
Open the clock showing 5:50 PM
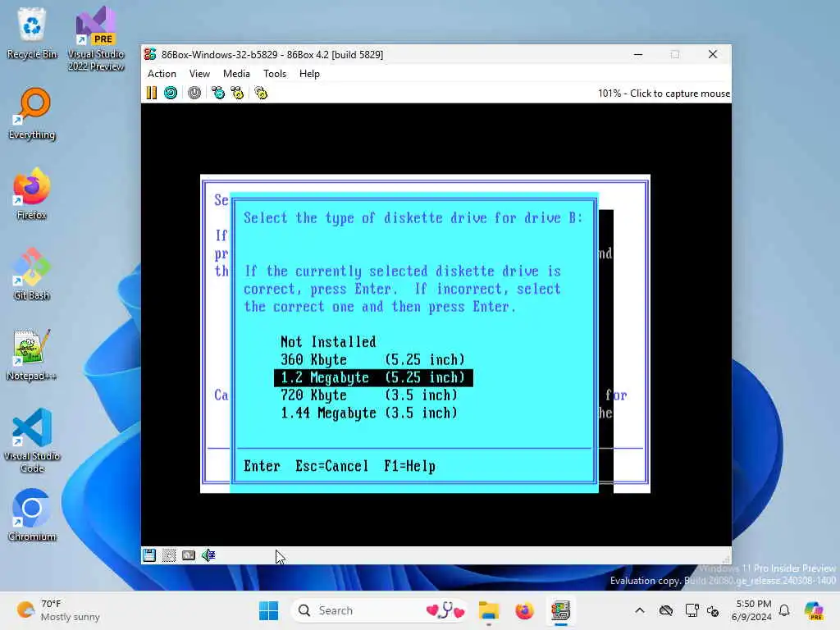coord(751,610)
